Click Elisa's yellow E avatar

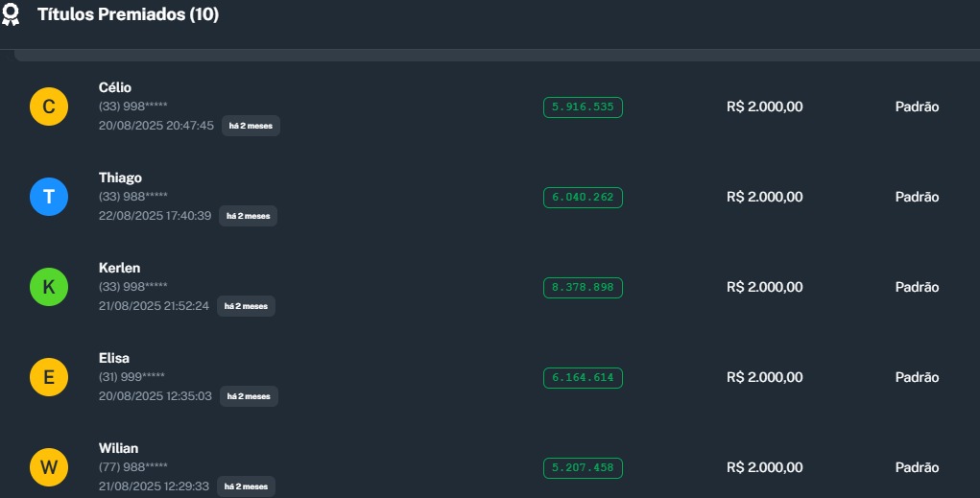(x=49, y=377)
